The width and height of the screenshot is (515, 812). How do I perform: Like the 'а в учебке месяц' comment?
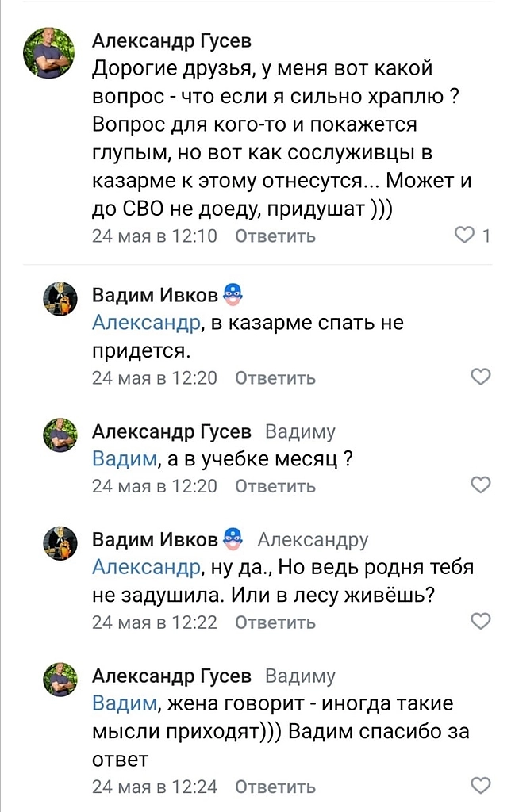click(481, 485)
